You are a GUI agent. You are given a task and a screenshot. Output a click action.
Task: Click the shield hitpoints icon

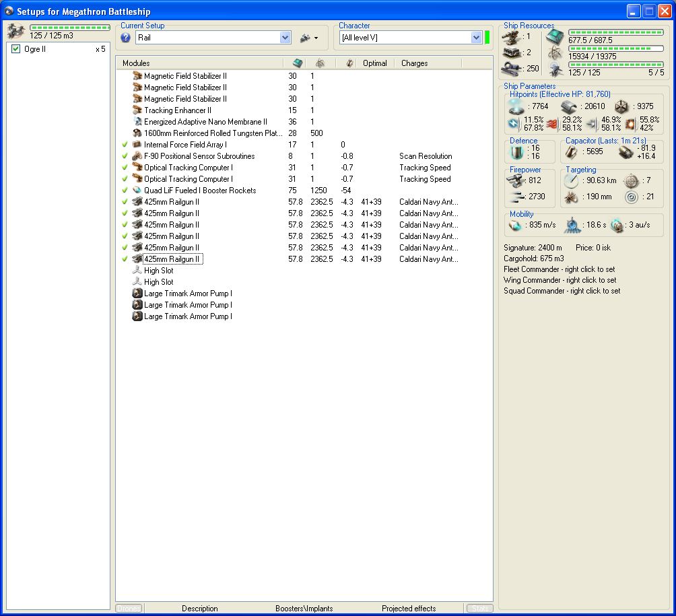pyautogui.click(x=516, y=106)
